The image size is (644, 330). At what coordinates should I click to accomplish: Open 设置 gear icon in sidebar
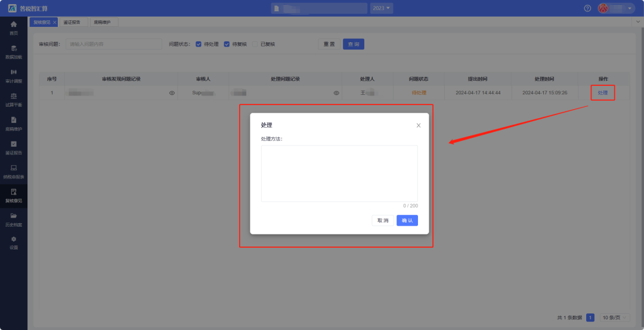(14, 239)
